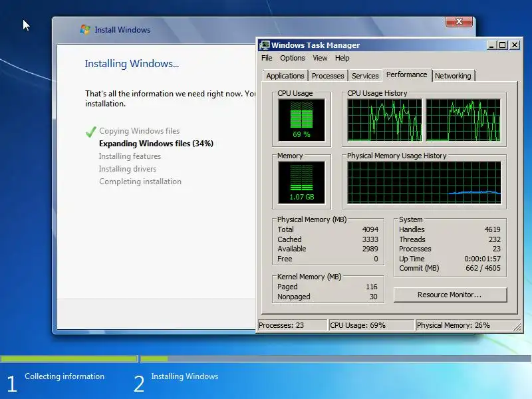Screen dimensions: 532x399
Task: Click the Physical Memory Usage History graph
Action: 424,182
